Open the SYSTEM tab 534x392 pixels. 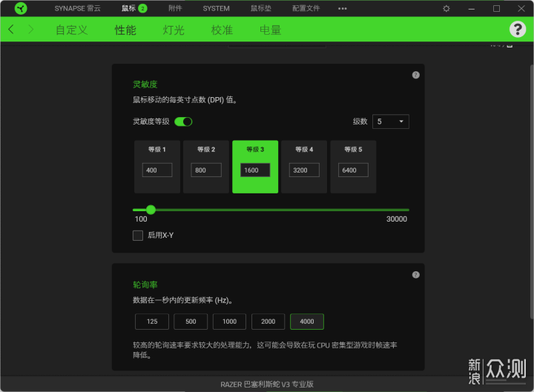point(216,8)
